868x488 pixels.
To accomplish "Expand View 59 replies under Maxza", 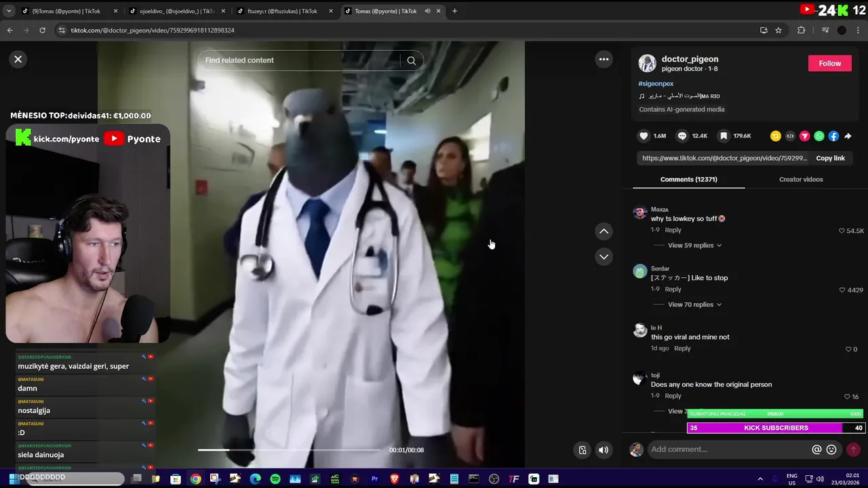I will pyautogui.click(x=694, y=245).
